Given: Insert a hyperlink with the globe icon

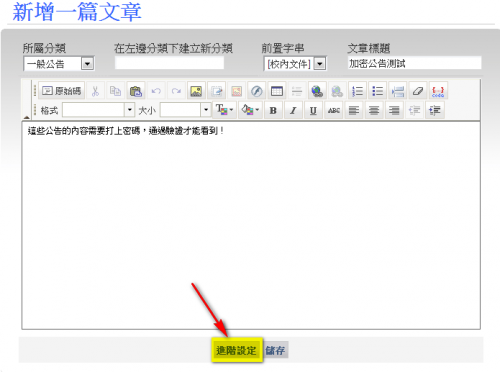Looking at the screenshot, I should (x=317, y=91).
